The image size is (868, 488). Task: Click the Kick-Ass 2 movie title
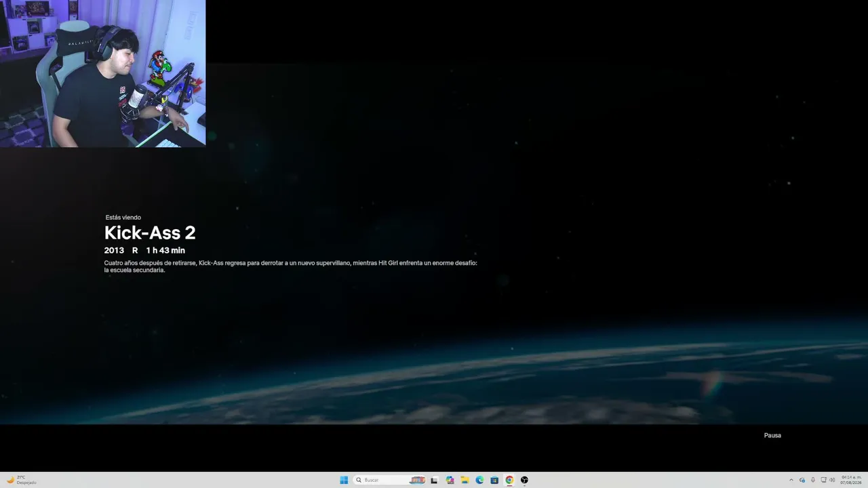point(150,232)
